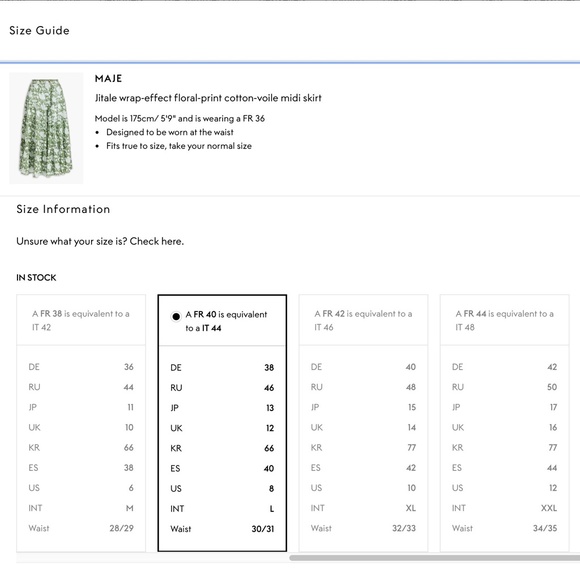This screenshot has width=580, height=580.
Task: Click 'Model is 175cm/ 5'9"' text
Action: point(135,118)
